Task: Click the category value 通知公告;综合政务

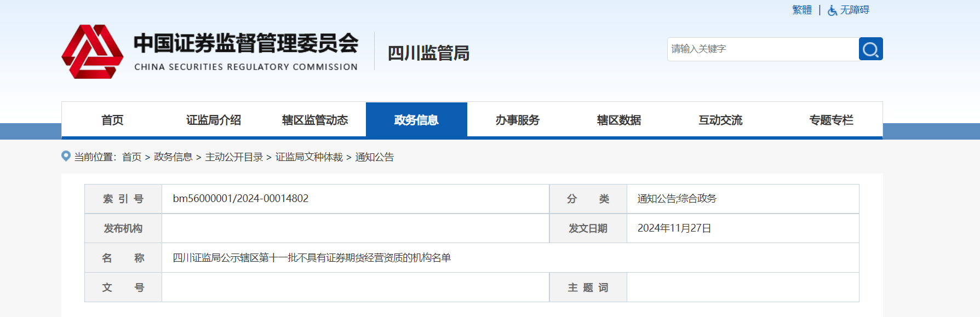Action: point(677,198)
